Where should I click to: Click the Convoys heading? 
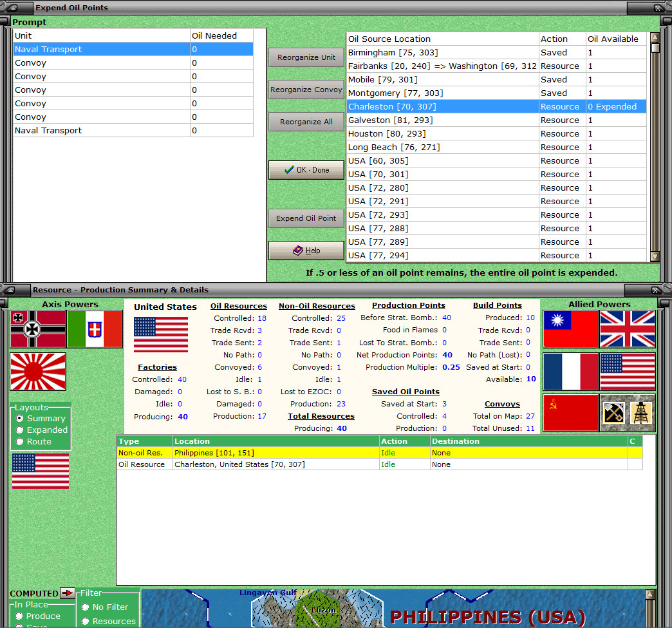pyautogui.click(x=502, y=404)
